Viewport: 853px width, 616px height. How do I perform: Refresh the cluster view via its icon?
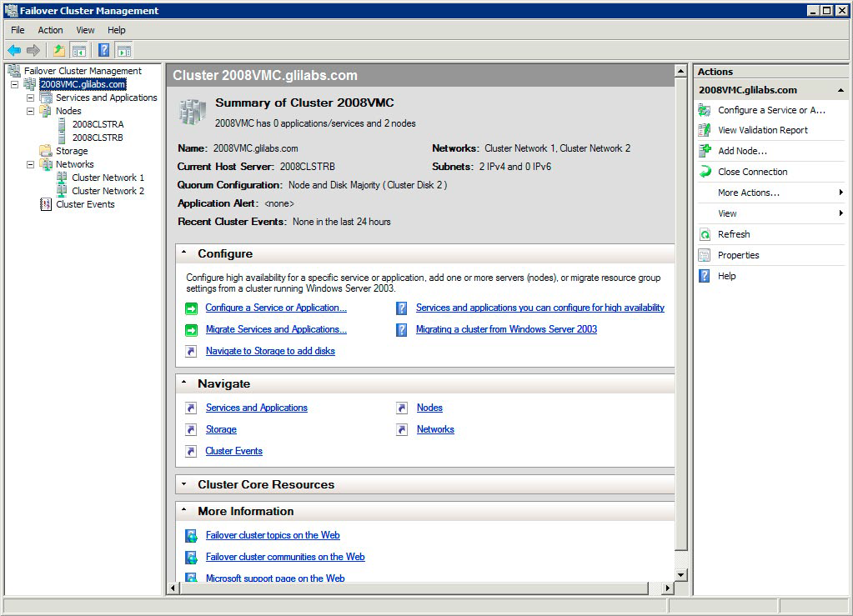coord(705,233)
